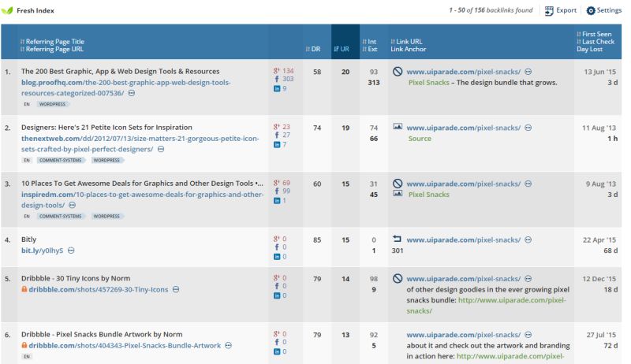
Task: Open the inspiredm.com referring page link
Action: tap(143, 199)
